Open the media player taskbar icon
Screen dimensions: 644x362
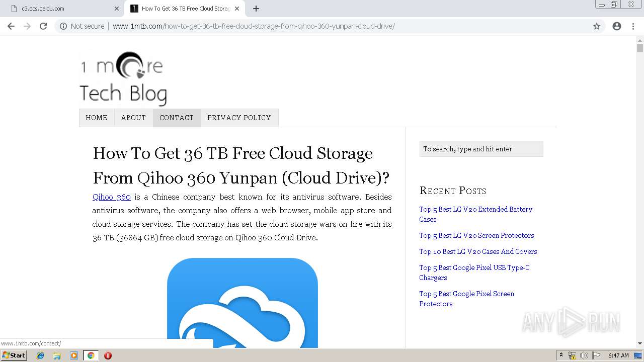click(74, 355)
